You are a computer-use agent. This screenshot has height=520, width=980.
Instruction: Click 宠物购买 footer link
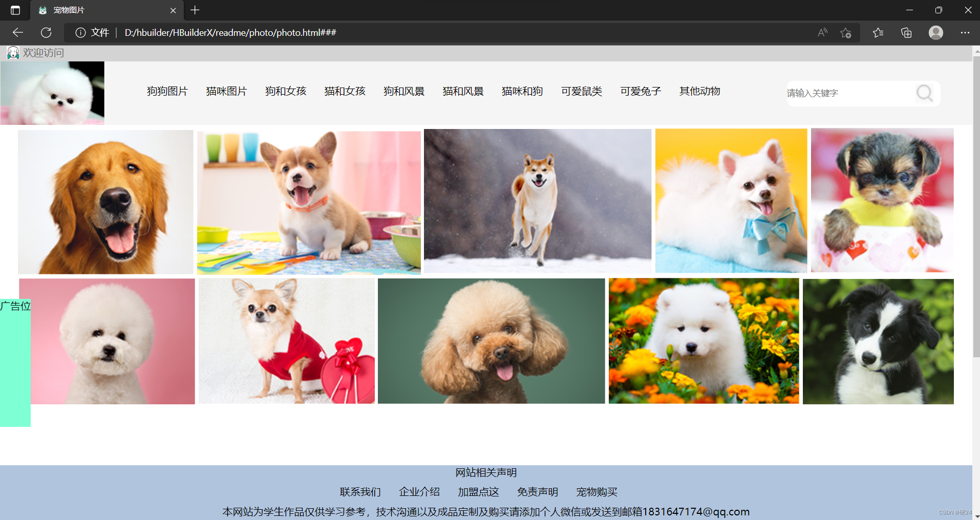(596, 492)
